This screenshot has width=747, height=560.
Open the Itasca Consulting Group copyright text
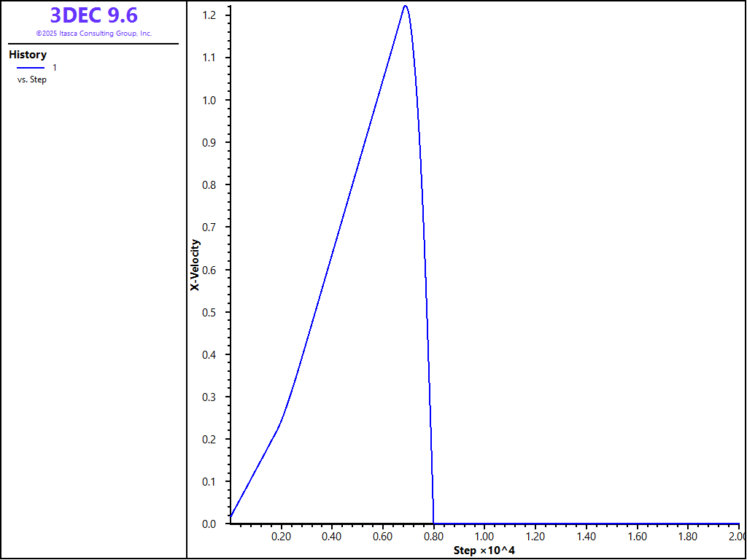[93, 34]
